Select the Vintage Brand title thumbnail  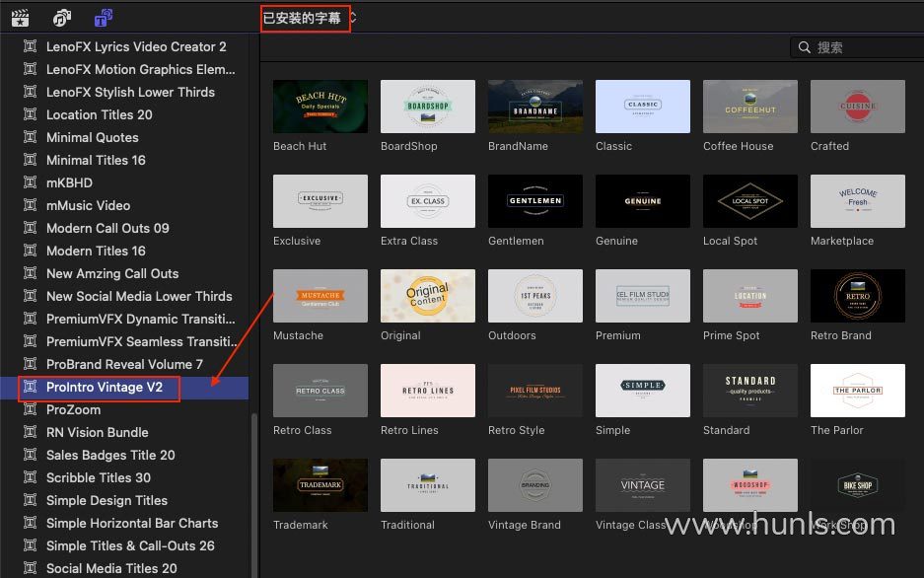pos(535,485)
